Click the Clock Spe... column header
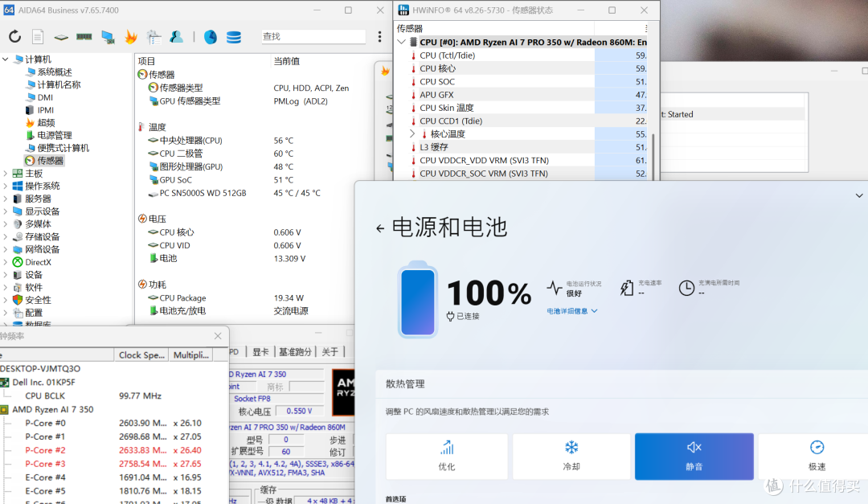 pyautogui.click(x=141, y=355)
